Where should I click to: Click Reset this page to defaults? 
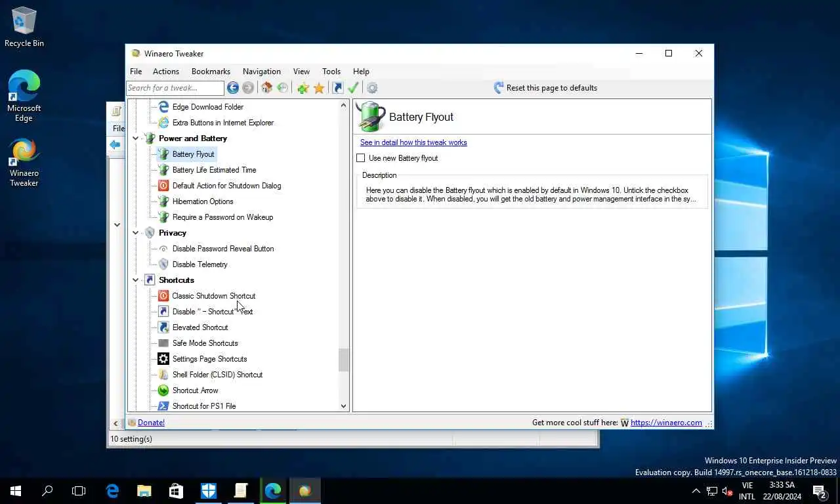click(x=545, y=88)
